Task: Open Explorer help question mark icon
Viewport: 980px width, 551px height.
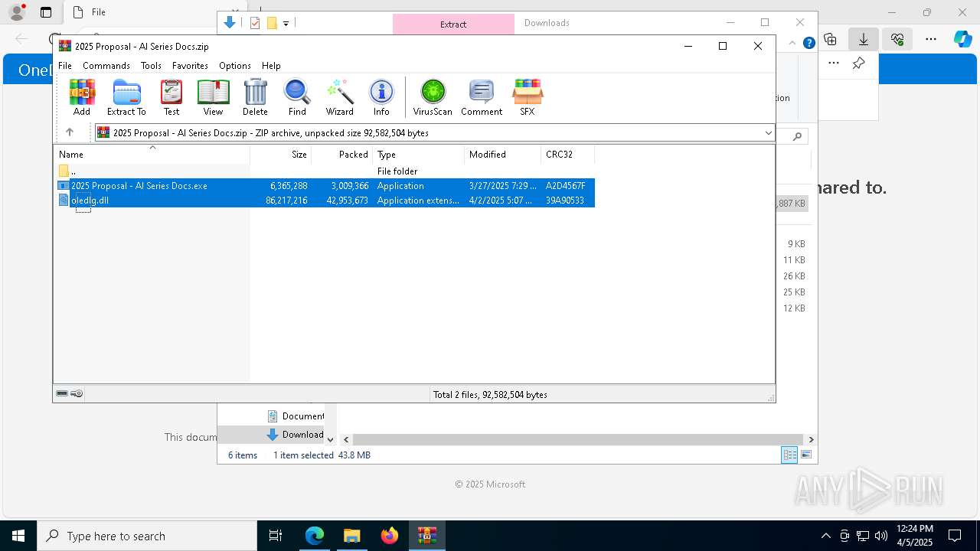Action: pos(808,43)
